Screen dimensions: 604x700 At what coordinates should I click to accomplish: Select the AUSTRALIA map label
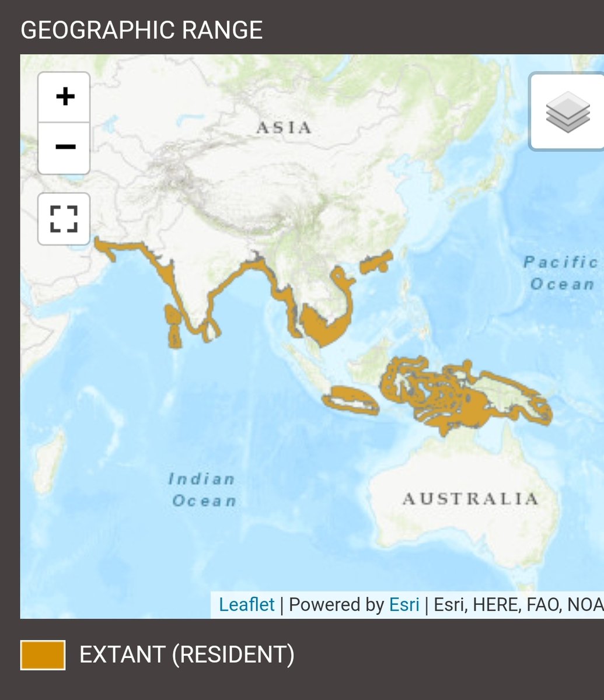click(470, 499)
